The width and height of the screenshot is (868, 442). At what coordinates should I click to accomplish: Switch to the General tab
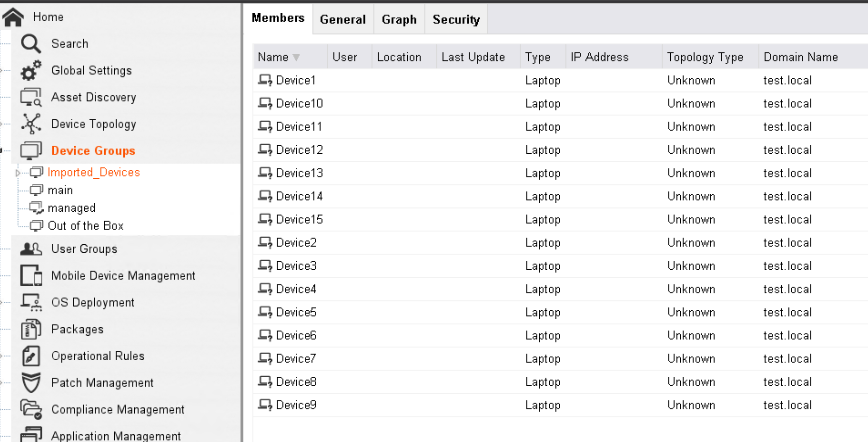point(342,20)
